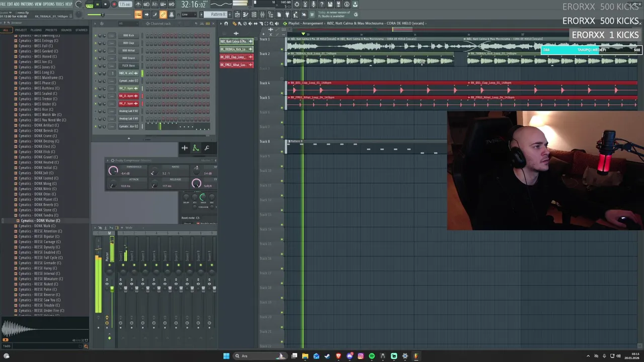644x362 pixels.
Task: Open the graph editor icon in Channel rack
Action: [202, 24]
